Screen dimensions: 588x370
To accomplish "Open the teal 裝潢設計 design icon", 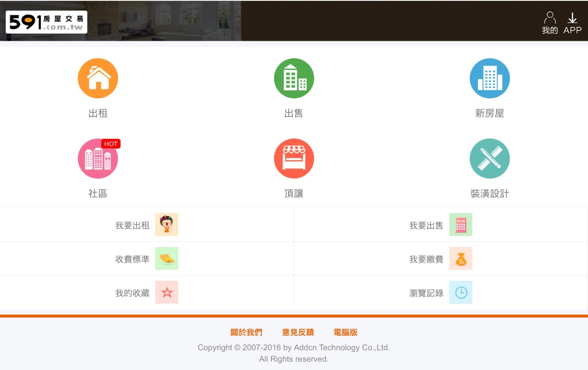I will 489,159.
